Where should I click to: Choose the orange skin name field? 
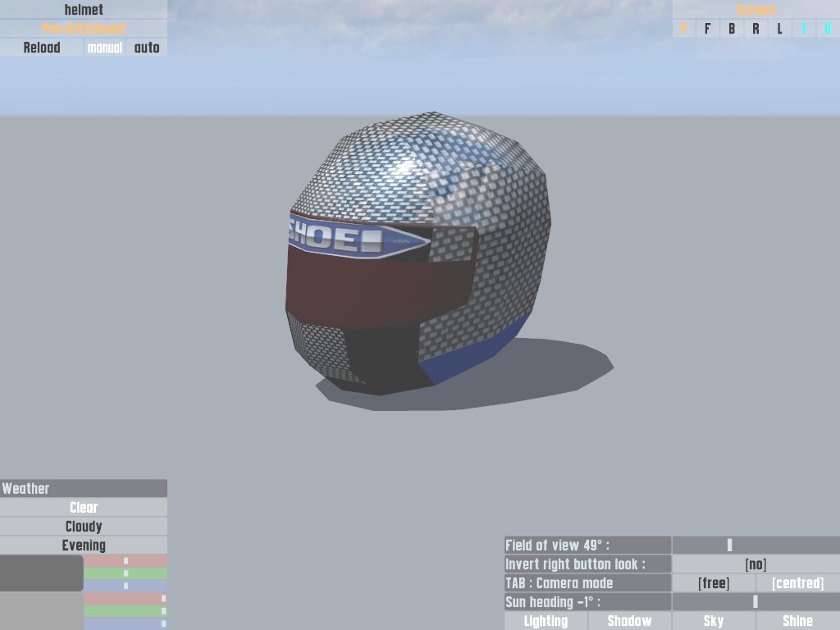84,29
